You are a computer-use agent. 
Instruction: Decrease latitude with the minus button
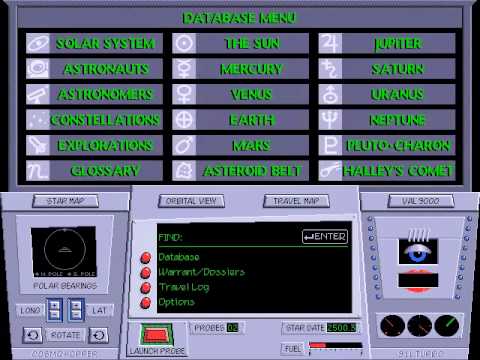coord(76,315)
